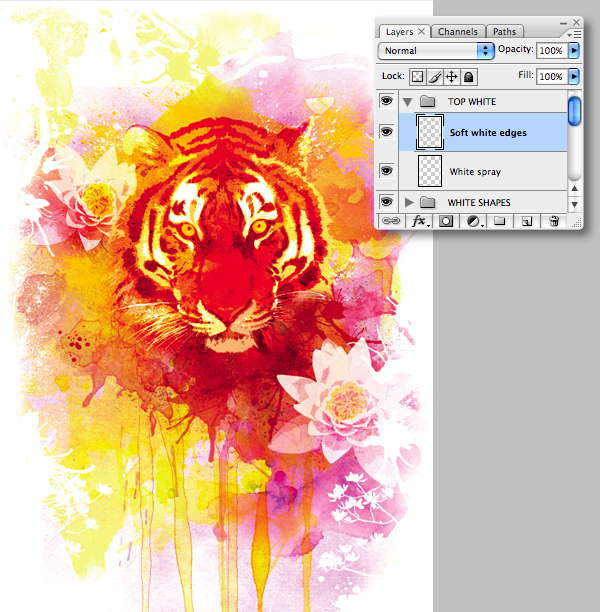Delete layer with trash icon

(554, 221)
